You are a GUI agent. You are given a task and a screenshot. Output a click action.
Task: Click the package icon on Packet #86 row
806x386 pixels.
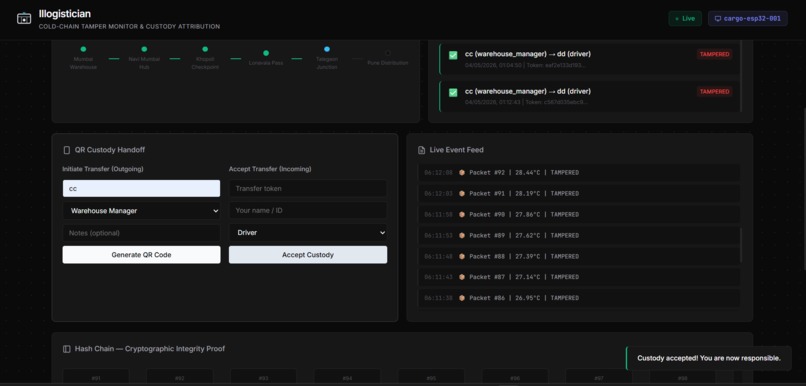click(x=462, y=298)
